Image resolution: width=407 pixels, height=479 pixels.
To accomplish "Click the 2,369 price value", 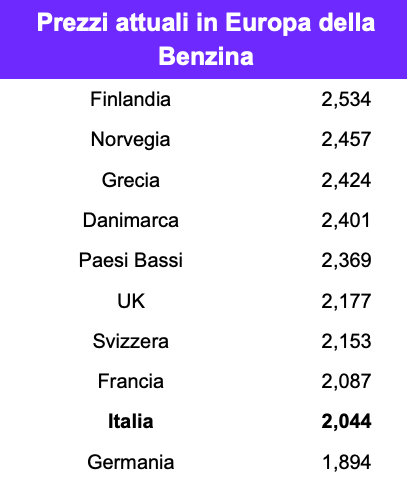I will 346,260.
